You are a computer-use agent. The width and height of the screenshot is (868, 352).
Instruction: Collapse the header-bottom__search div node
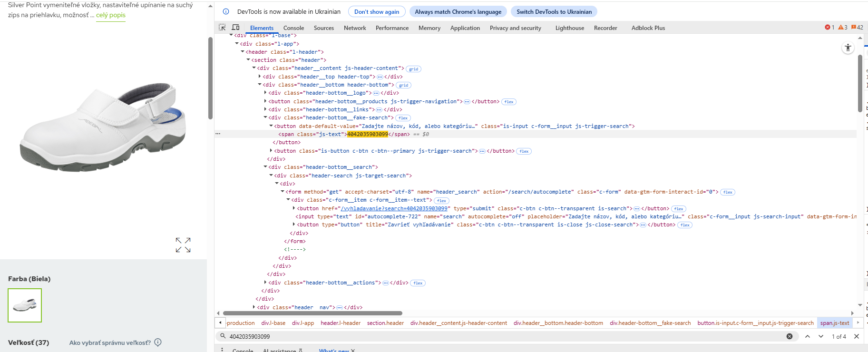click(x=265, y=167)
